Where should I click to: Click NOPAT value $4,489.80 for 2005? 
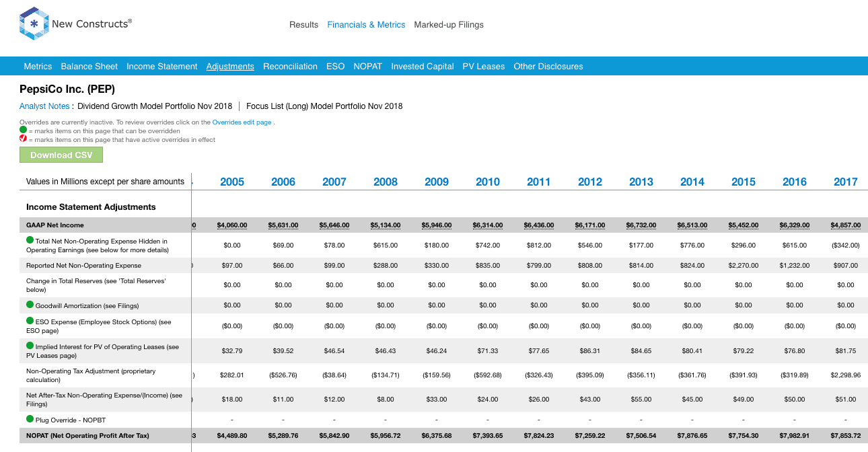[232, 436]
